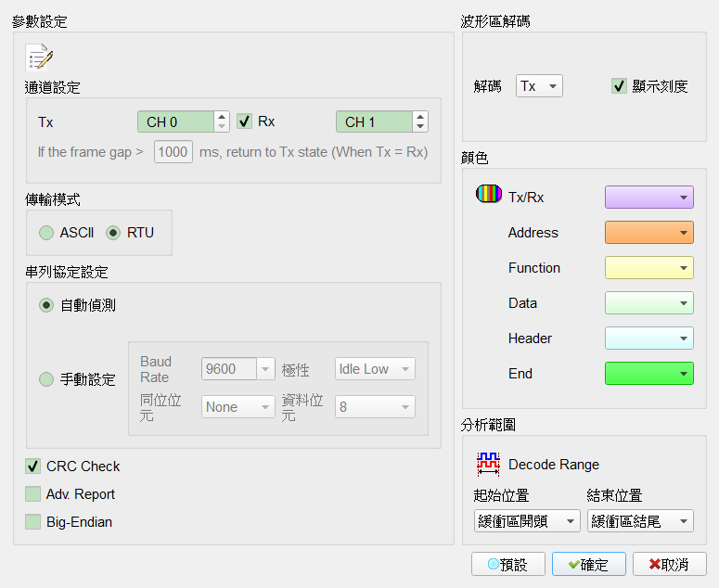Click the frame gap 1000 ms field

pyautogui.click(x=173, y=152)
